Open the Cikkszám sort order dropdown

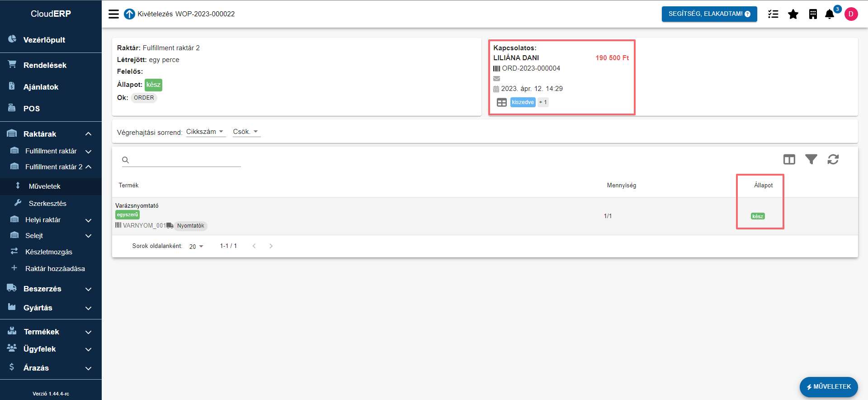(205, 132)
